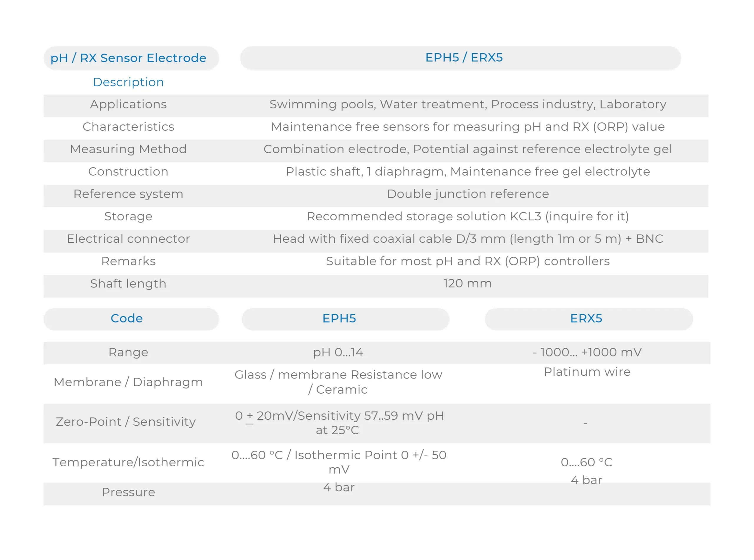Click the Construction row label
Screen dimensions: 754x560
[128, 171]
